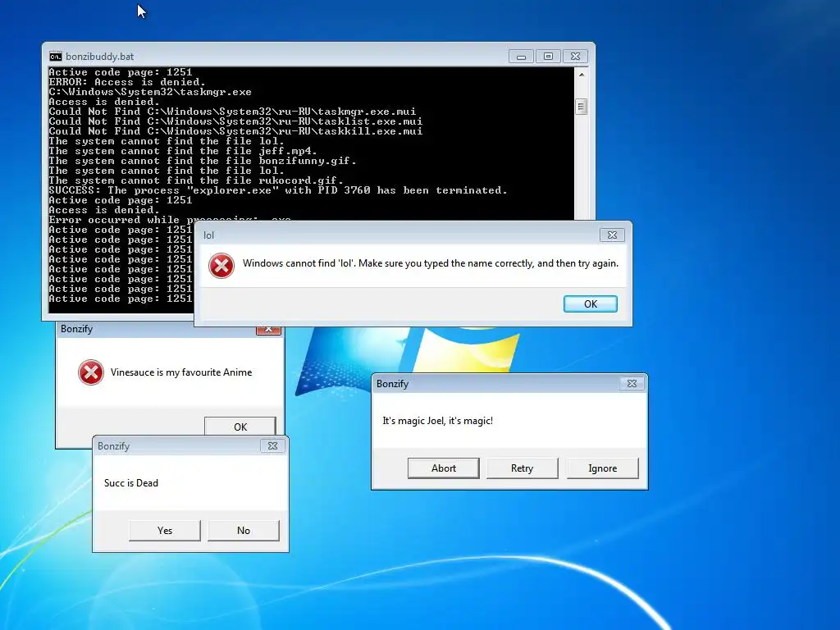Close the lol error dialog

coord(612,235)
